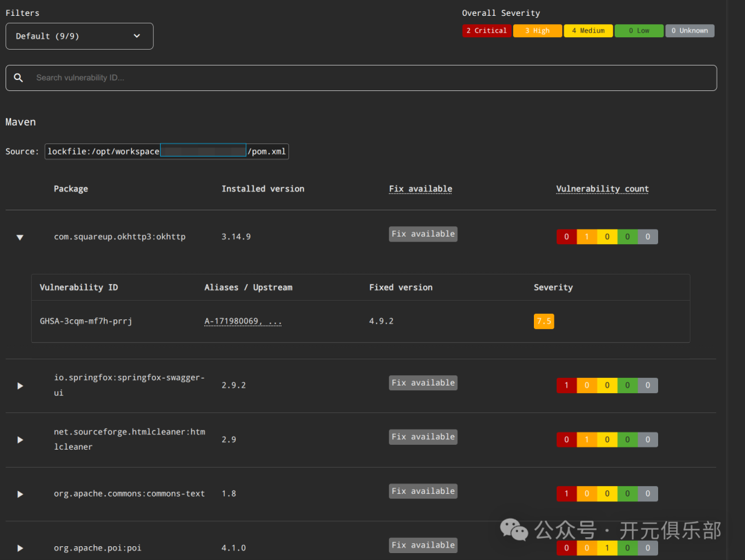Screen dimensions: 745x560
Task: Click the search magnifier icon
Action: coord(19,77)
